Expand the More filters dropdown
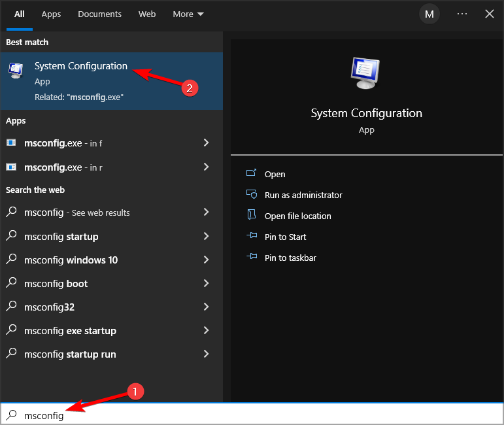 point(188,14)
